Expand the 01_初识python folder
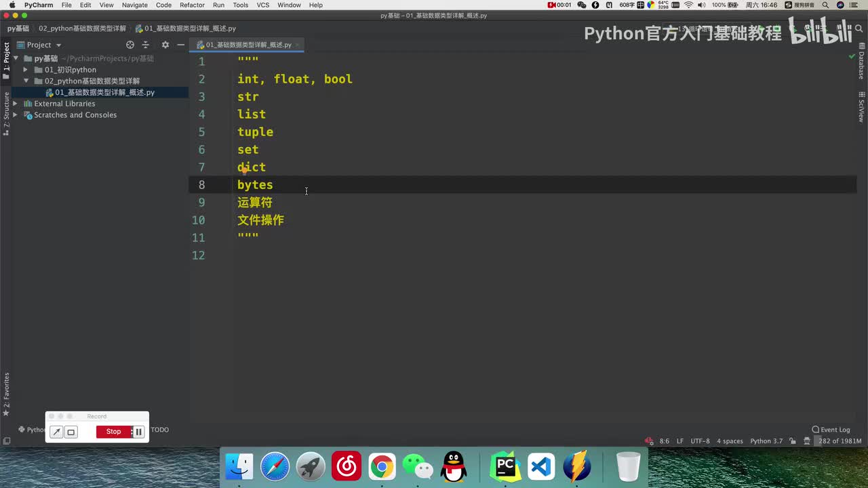 click(x=26, y=70)
